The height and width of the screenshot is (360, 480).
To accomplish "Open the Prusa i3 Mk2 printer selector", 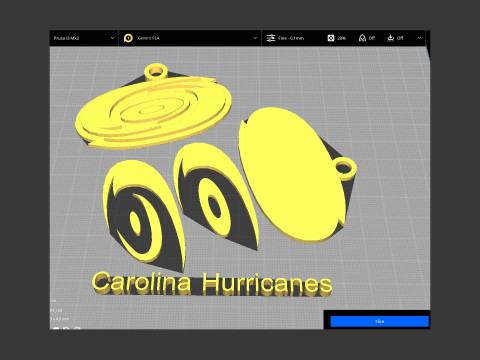I will (84, 38).
